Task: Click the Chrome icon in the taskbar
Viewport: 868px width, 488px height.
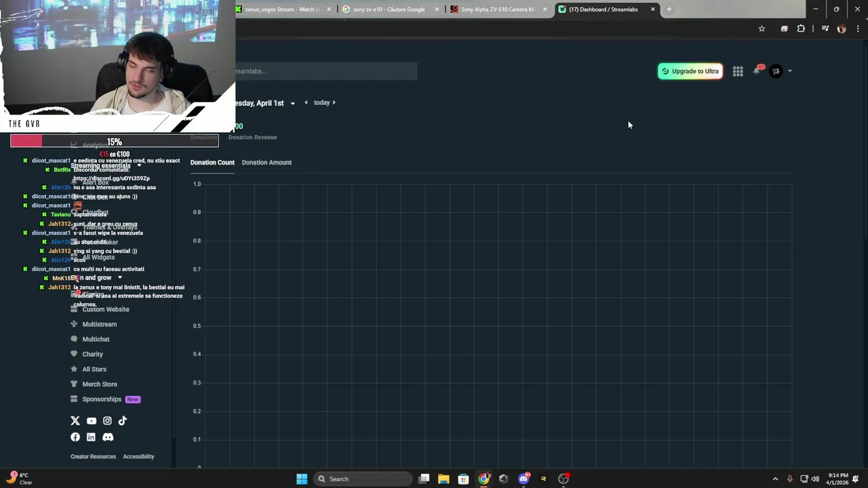Action: point(484,479)
